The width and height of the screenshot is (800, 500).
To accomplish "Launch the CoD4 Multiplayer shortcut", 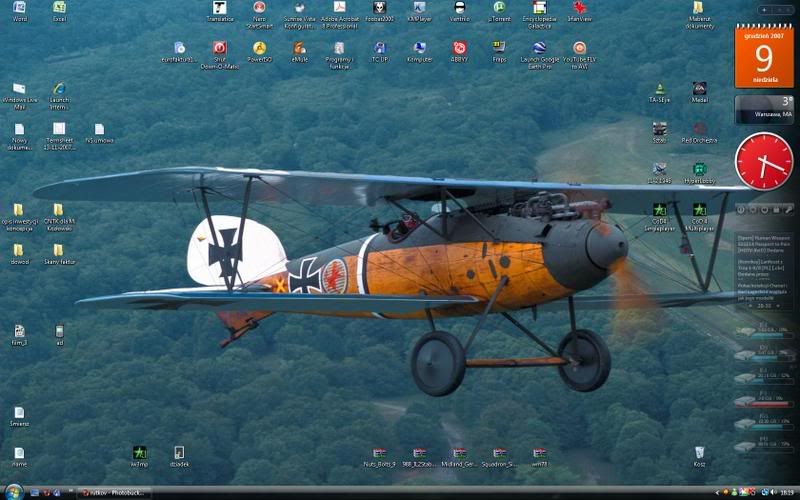I will (699, 217).
